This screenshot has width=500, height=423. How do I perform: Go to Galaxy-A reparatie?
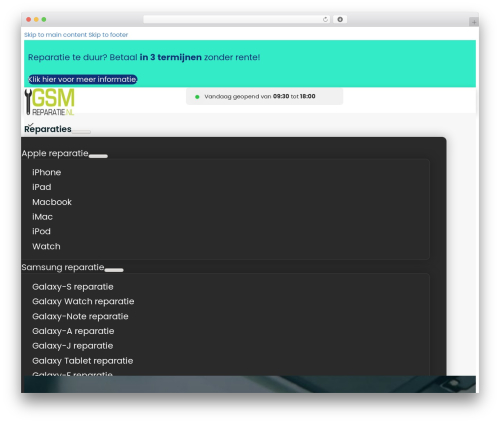point(73,331)
